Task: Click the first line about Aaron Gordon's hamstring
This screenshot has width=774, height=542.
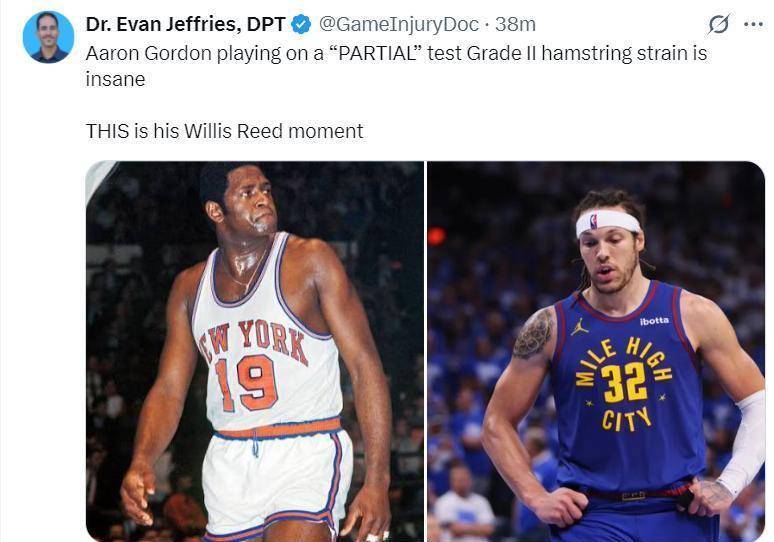Action: point(396,53)
